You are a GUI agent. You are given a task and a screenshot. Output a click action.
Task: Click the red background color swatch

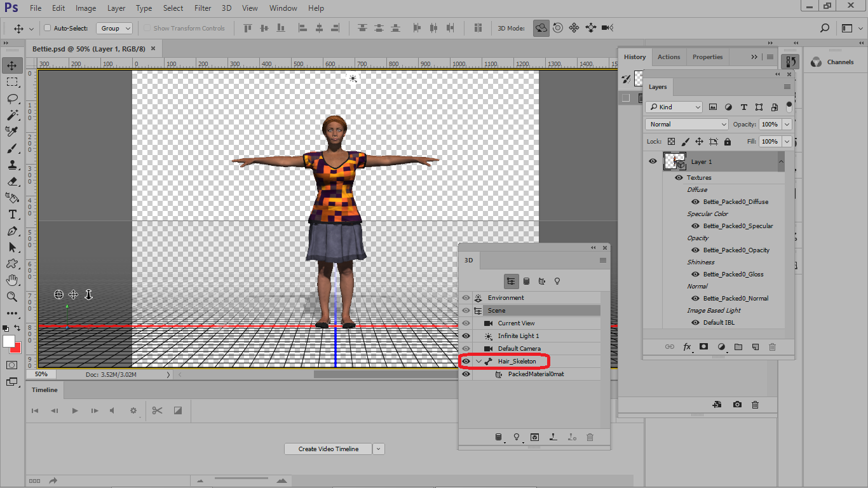click(x=17, y=349)
